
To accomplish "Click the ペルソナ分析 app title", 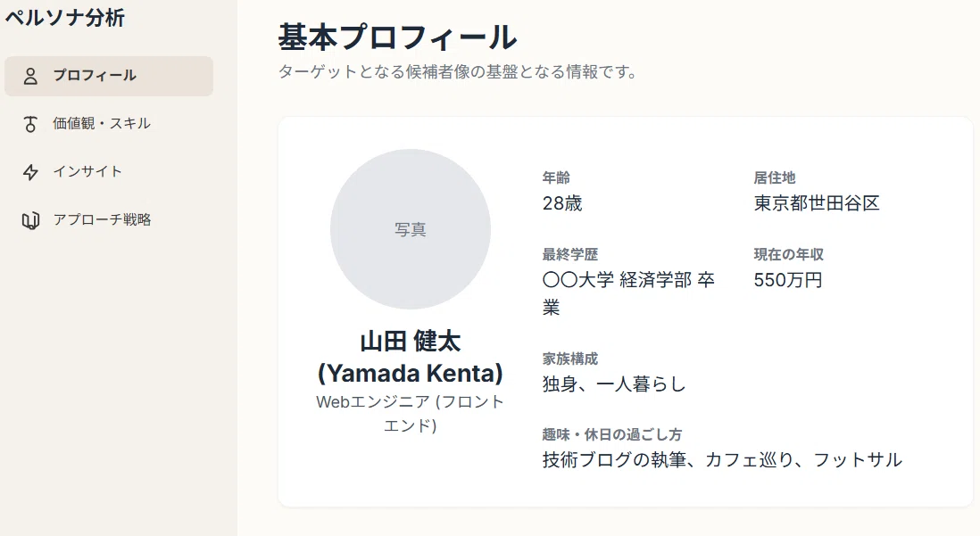I will (65, 18).
